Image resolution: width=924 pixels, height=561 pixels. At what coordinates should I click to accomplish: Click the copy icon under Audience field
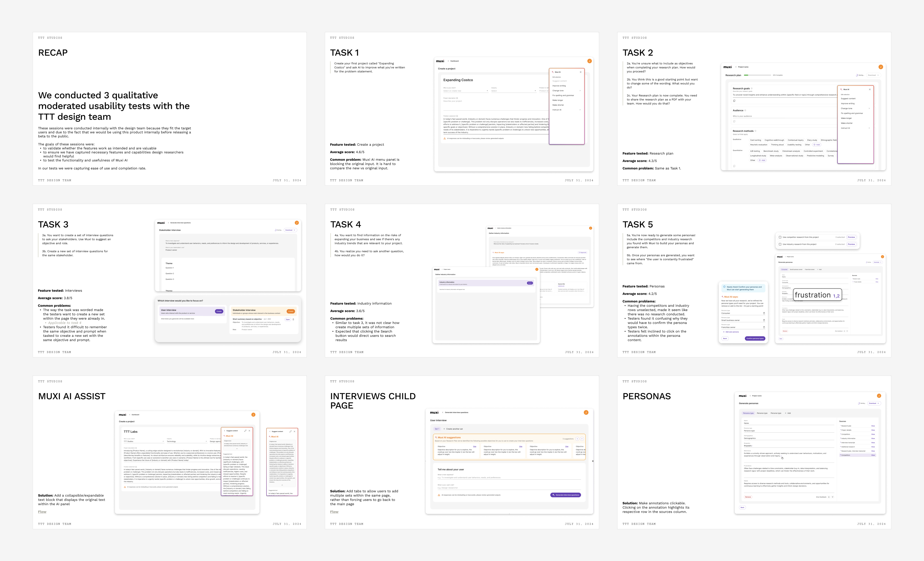coord(734,121)
